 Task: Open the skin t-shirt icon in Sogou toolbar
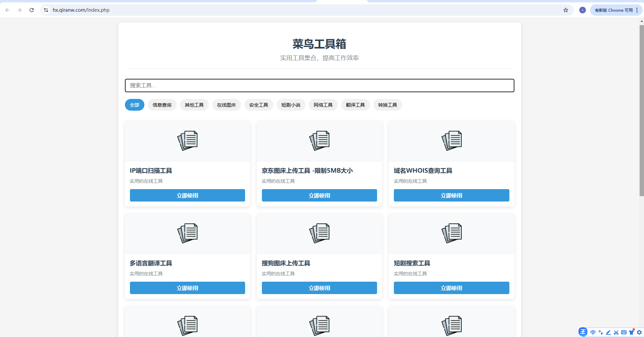point(632,332)
